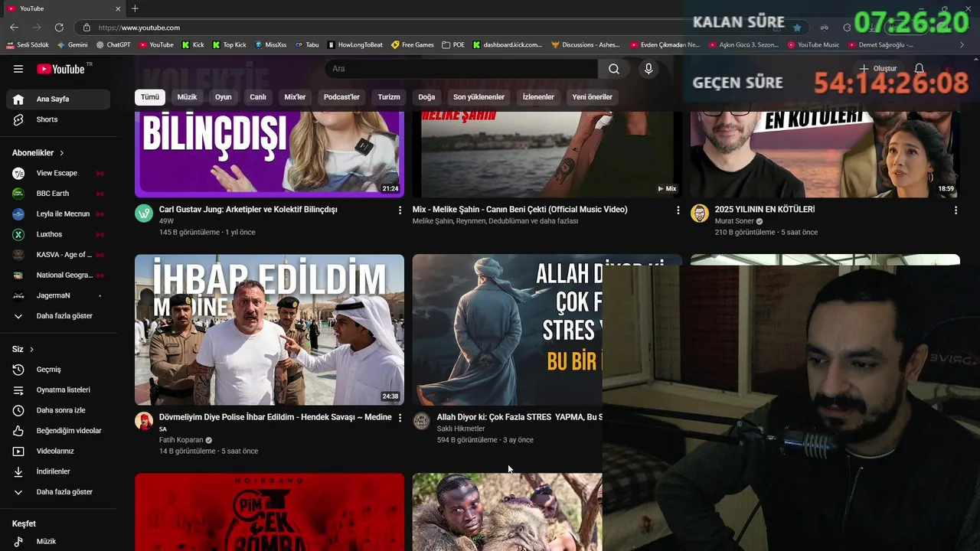Screen dimensions: 980x551
Task: Open the ChatGPT bookmark
Action: [x=113, y=45]
